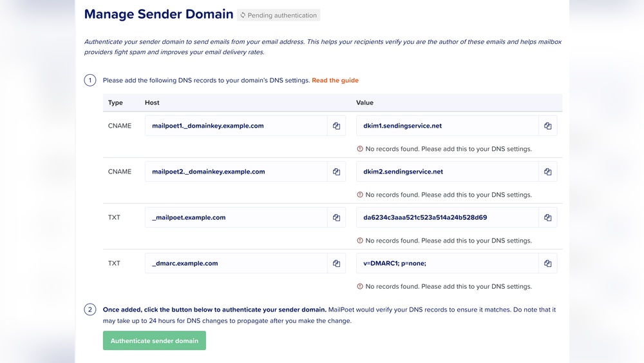Select the v=DMARC1; p=none; value field

pyautogui.click(x=448, y=264)
